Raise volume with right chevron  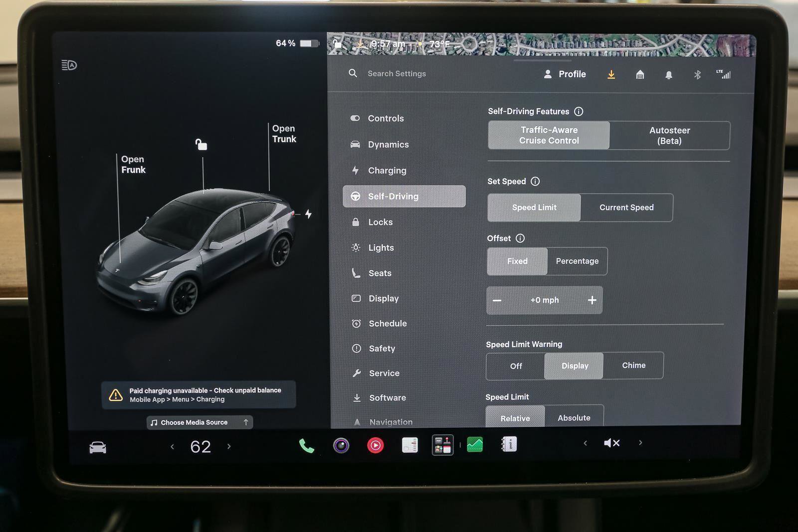(640, 442)
